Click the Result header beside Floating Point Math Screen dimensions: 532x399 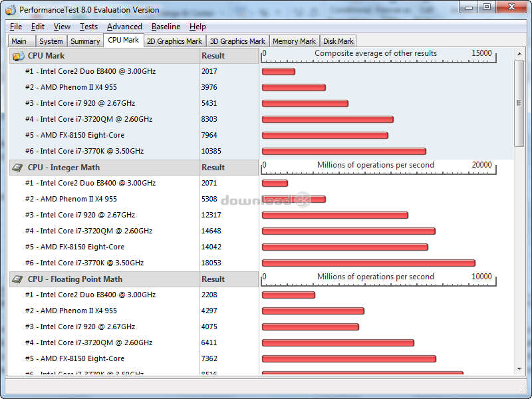pyautogui.click(x=213, y=279)
